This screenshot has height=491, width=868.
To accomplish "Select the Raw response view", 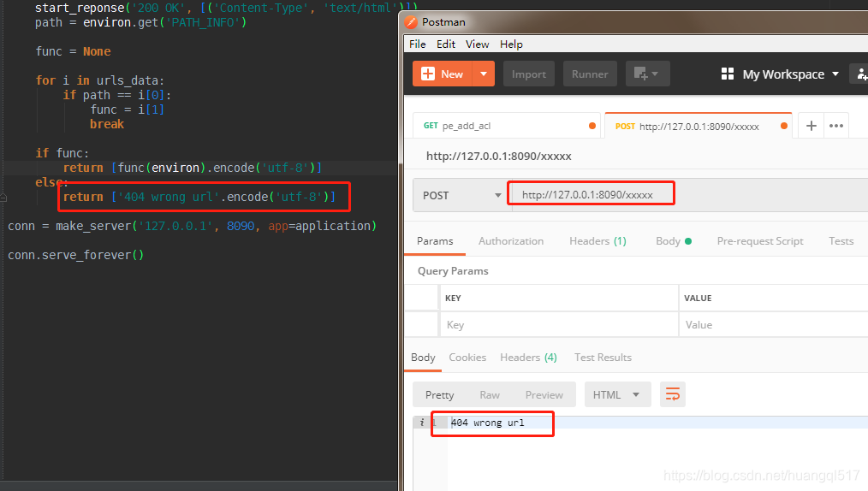I will (x=490, y=395).
